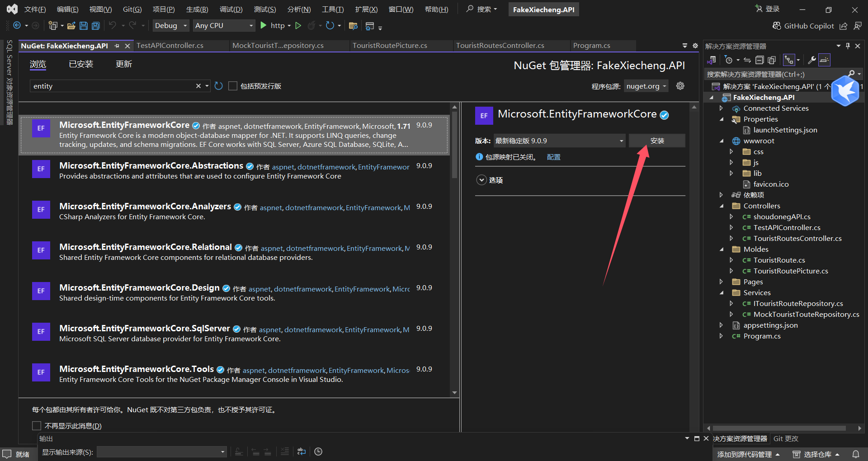Click Switch Views icon in Solution Explorer
The image size is (868, 461).
[x=712, y=60]
